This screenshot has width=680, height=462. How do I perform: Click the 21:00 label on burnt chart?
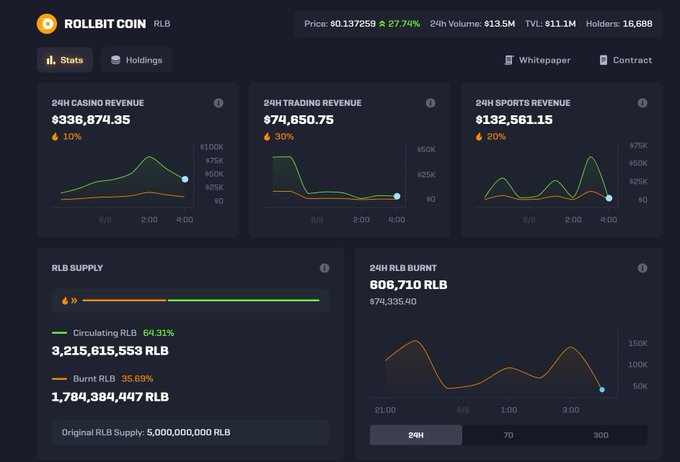[385, 410]
